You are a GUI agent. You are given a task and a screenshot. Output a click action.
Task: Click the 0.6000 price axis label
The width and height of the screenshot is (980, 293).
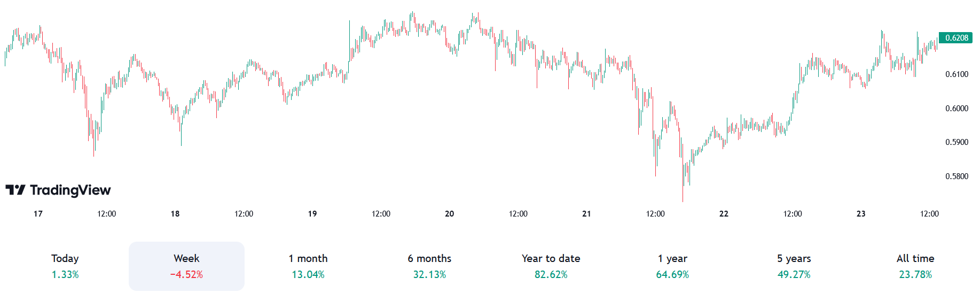[x=957, y=109]
